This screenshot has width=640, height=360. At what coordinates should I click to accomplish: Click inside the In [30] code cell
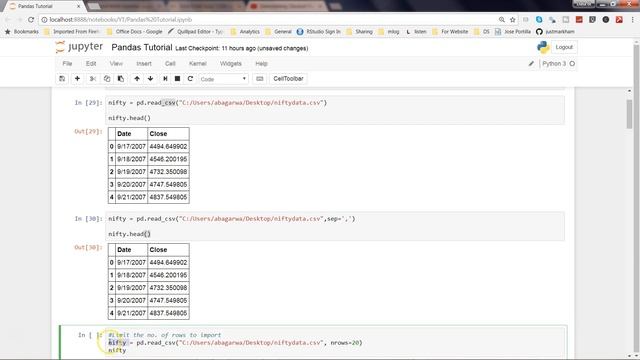(335, 226)
